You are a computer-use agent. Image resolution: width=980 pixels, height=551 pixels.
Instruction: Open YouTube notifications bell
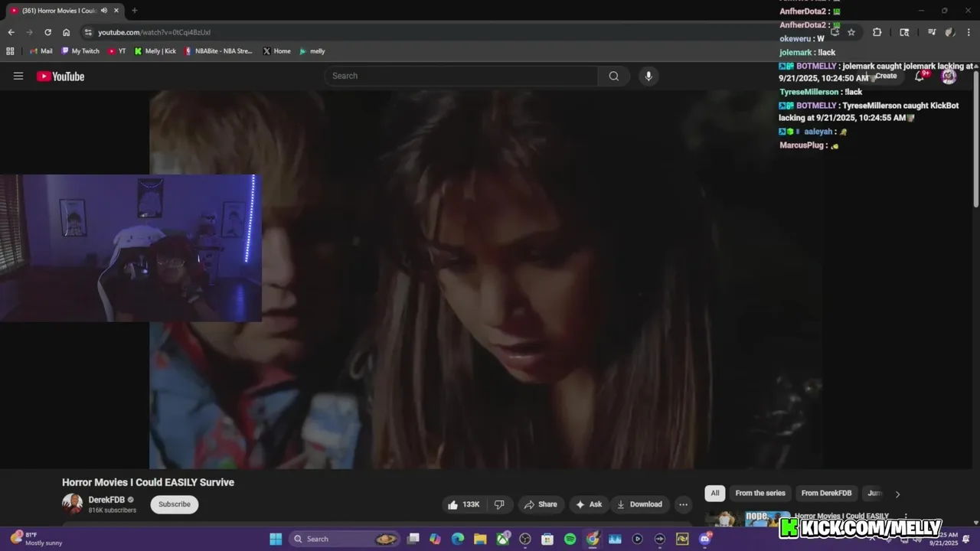(920, 76)
